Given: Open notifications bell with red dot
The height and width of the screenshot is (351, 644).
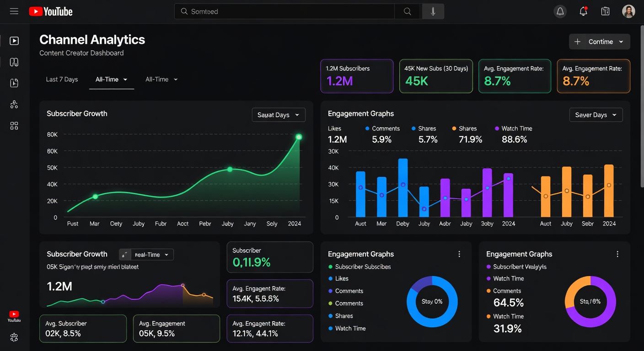Looking at the screenshot, I should [583, 11].
